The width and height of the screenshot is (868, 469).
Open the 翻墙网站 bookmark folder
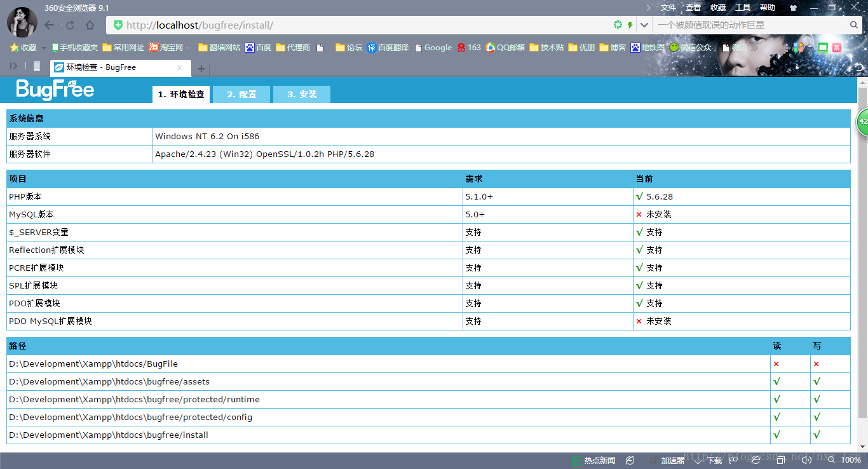click(x=219, y=48)
